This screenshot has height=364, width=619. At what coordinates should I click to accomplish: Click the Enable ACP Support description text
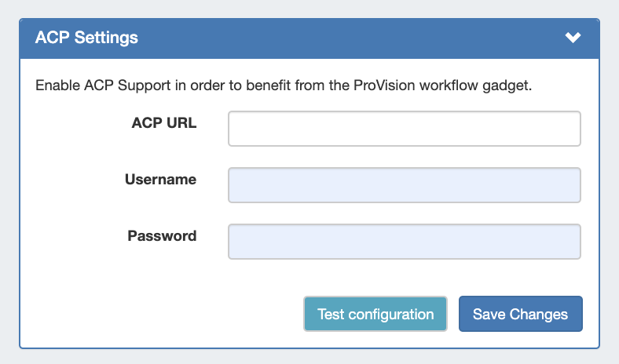click(x=157, y=85)
